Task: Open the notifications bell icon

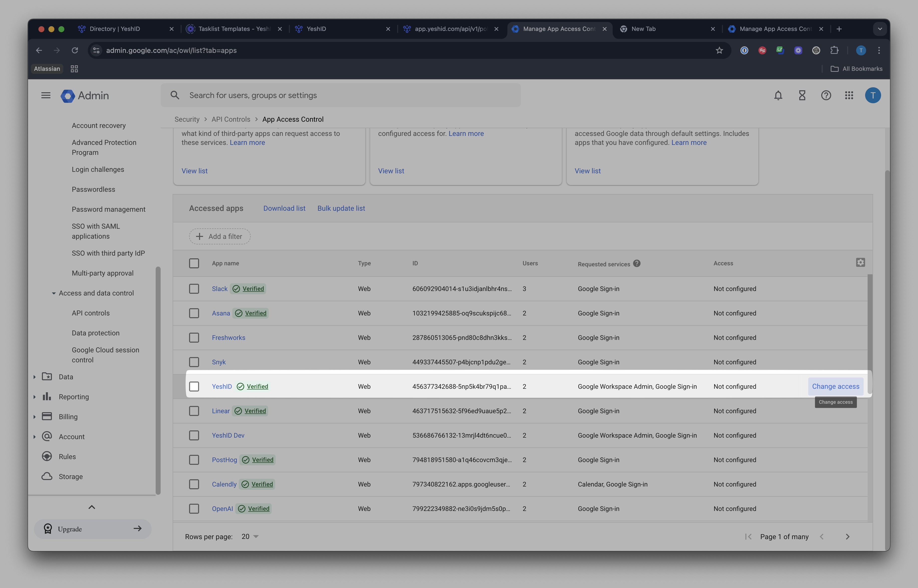Action: [778, 96]
